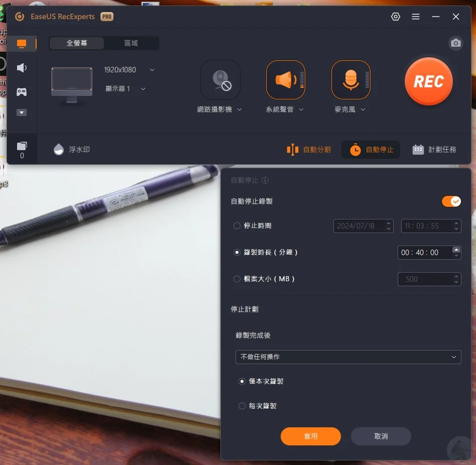Click the monitor preview thumbnail
This screenshot has height=465, width=476.
tap(72, 85)
